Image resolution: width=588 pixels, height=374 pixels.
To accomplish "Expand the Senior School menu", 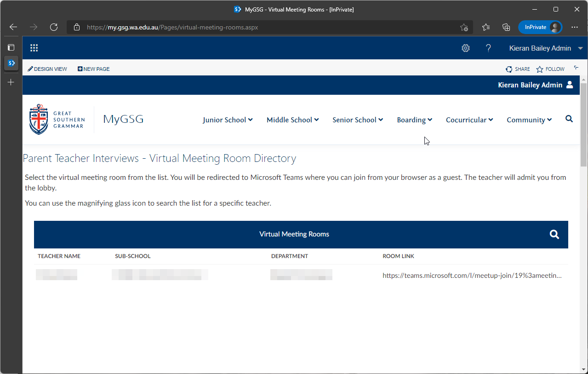I will click(358, 120).
